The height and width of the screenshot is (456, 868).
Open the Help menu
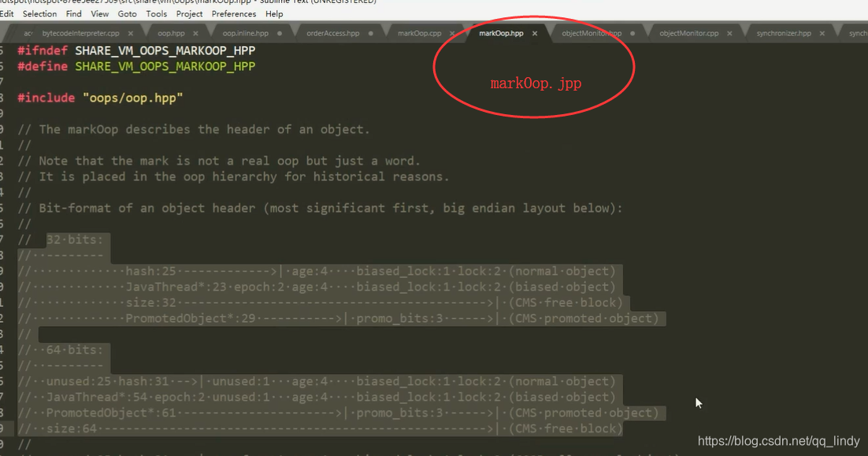point(274,14)
